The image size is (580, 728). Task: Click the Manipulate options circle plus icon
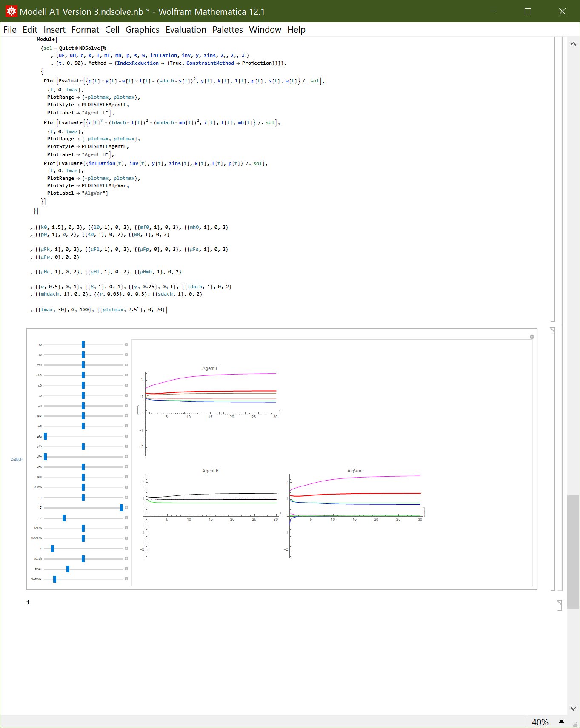coord(532,337)
